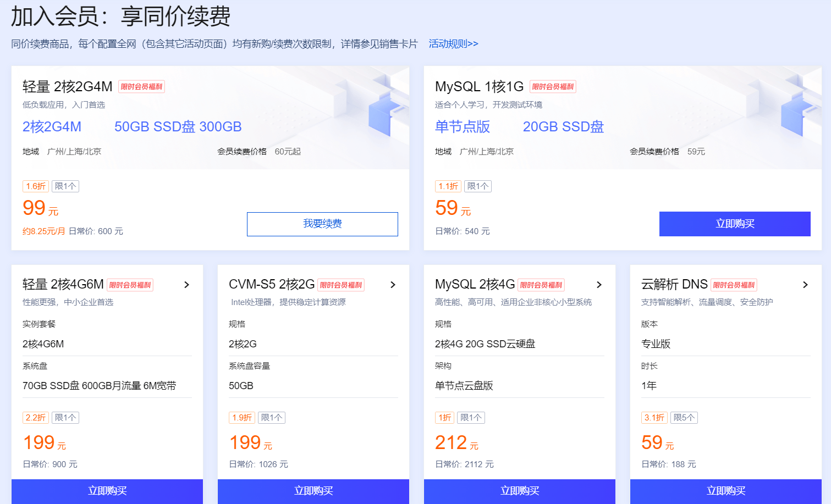This screenshot has width=831, height=504.
Task: Click 立即购买 under MySQL 2核4G card
Action: point(520,491)
